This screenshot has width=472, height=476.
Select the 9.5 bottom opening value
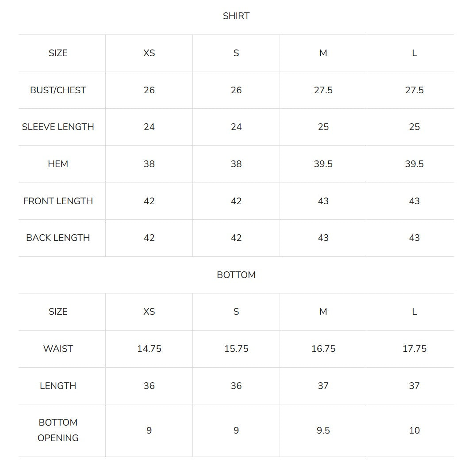(323, 430)
